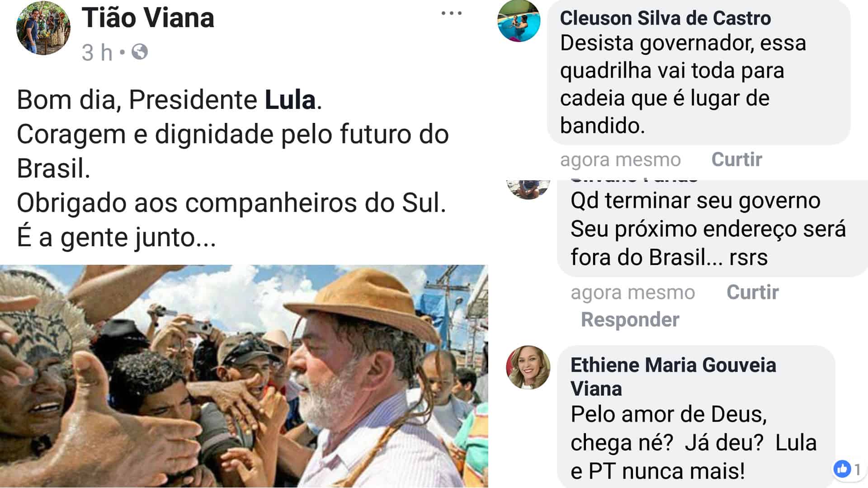Open Ethiene Maria Gouveia Viana's avatar

(x=528, y=368)
